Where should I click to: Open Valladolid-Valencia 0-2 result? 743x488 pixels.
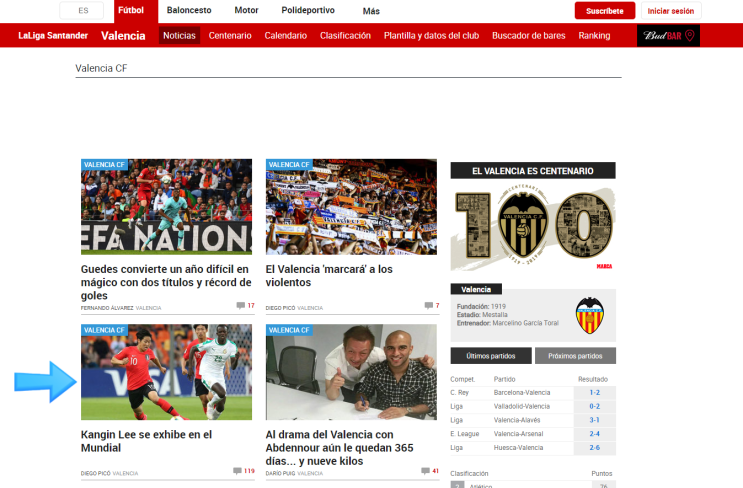(595, 407)
